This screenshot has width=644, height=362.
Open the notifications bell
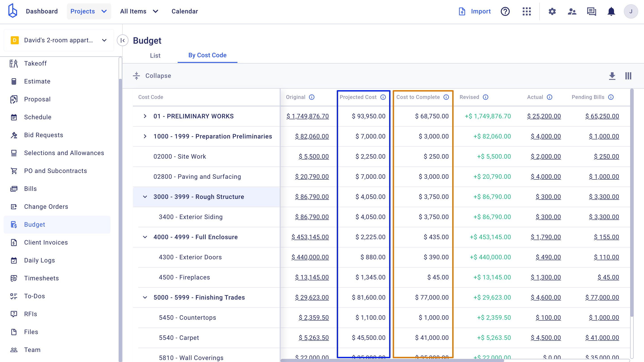[611, 11]
